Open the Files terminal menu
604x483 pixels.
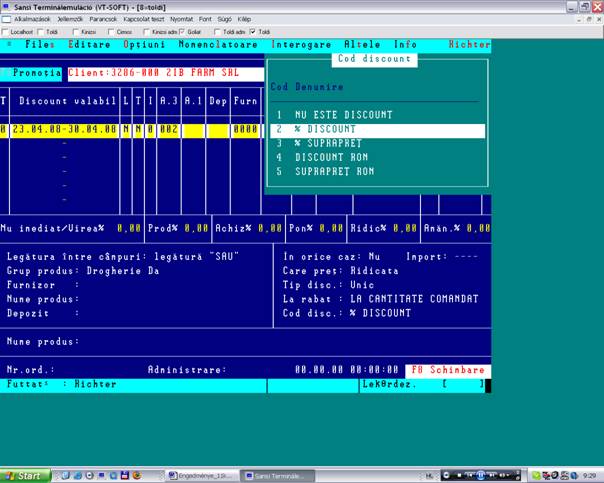[x=40, y=45]
